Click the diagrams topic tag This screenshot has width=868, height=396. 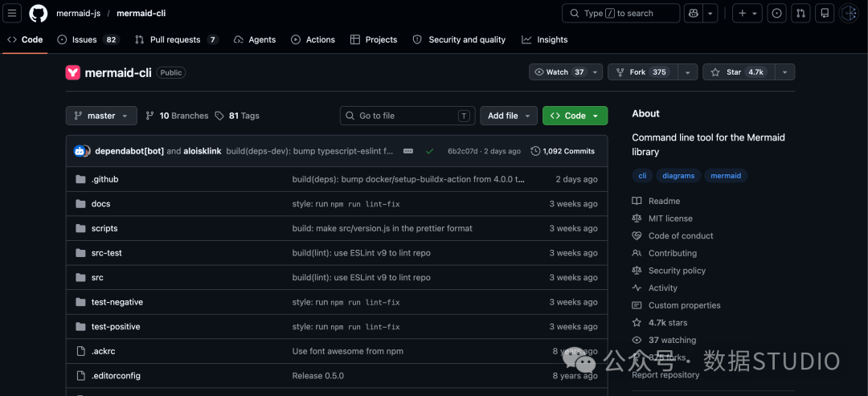pyautogui.click(x=678, y=175)
